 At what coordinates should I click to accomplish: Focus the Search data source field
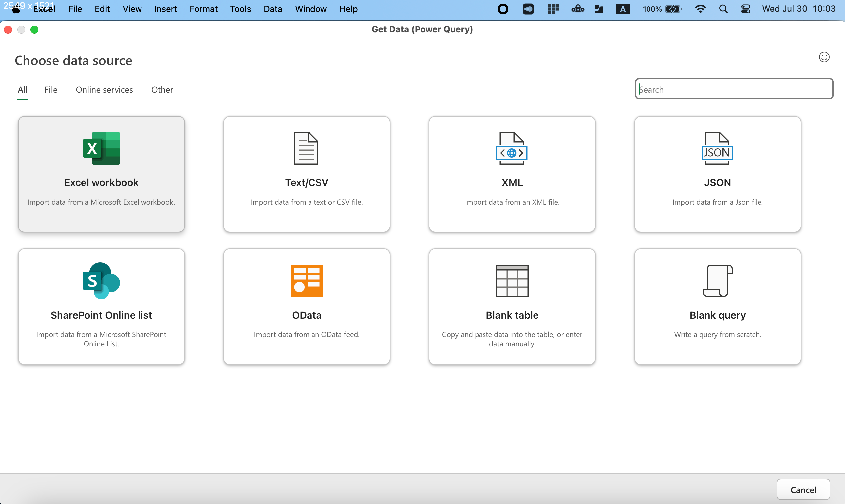[734, 89]
